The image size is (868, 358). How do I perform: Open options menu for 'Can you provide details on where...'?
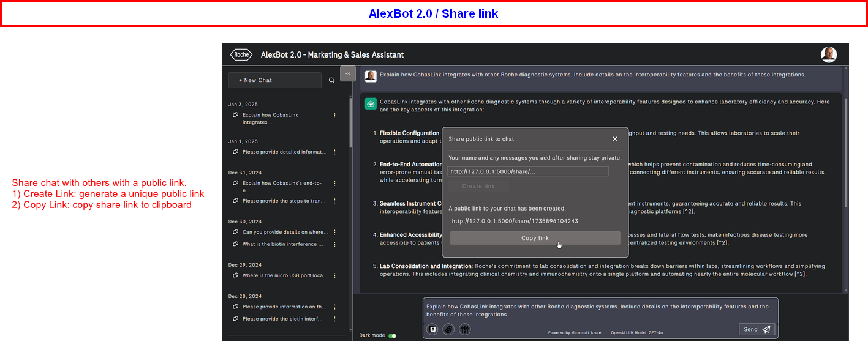click(334, 232)
